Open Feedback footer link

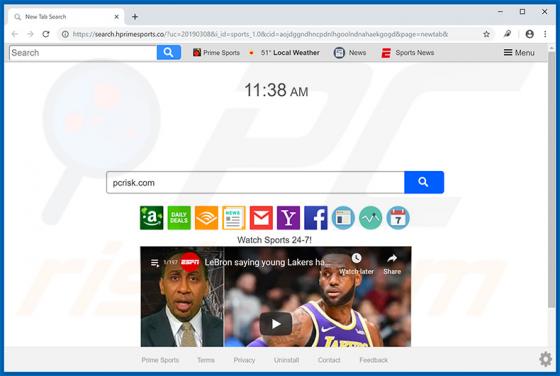pos(374,360)
